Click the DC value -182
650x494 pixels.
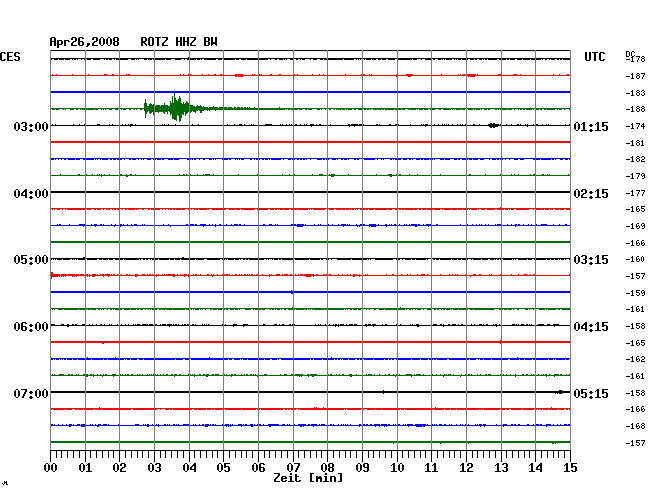(635, 159)
